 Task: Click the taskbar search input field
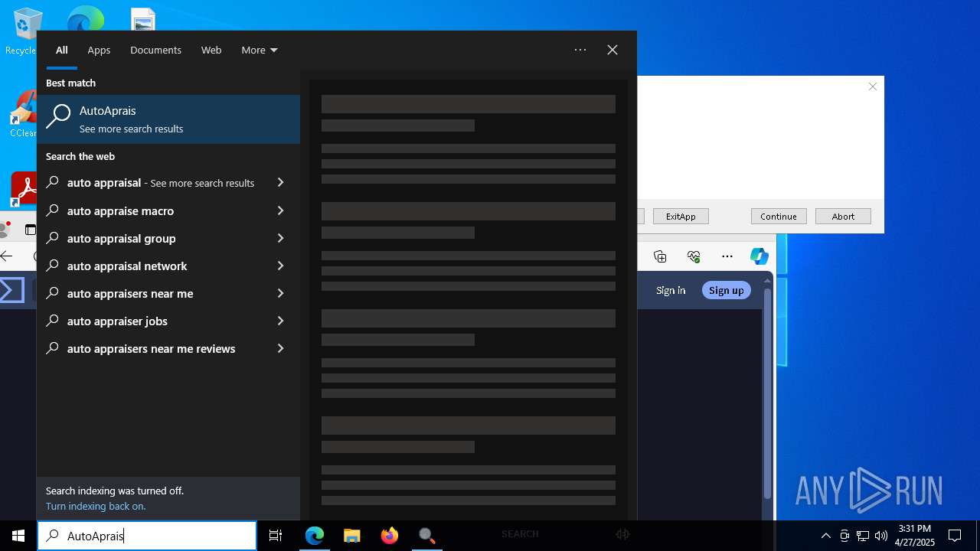(147, 536)
